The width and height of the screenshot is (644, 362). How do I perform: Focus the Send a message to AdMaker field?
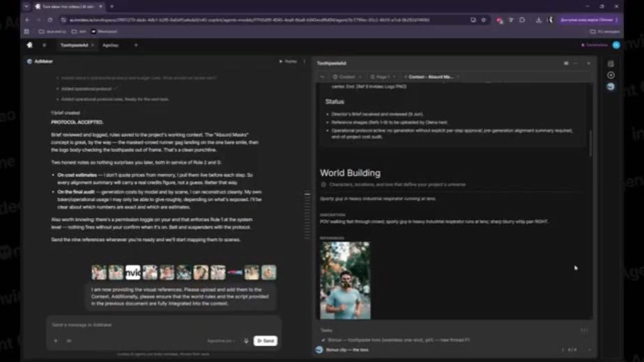164,325
